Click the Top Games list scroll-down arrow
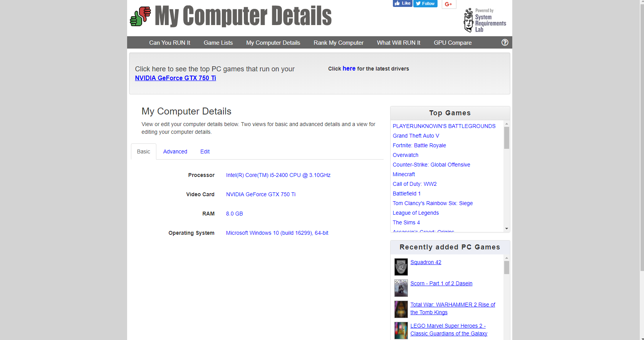Viewport: 644px width, 340px height. point(506,229)
